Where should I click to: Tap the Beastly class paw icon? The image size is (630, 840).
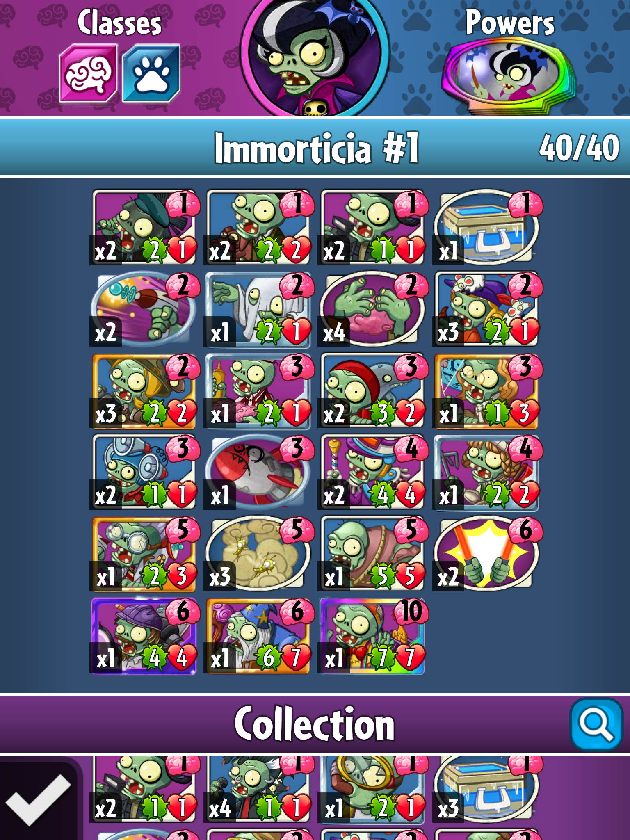(151, 73)
